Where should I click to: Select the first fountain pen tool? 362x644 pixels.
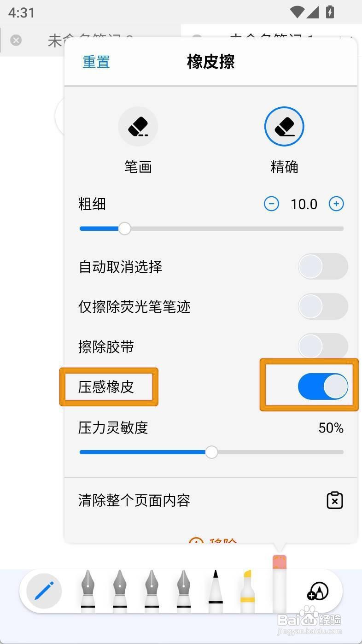coord(88,591)
